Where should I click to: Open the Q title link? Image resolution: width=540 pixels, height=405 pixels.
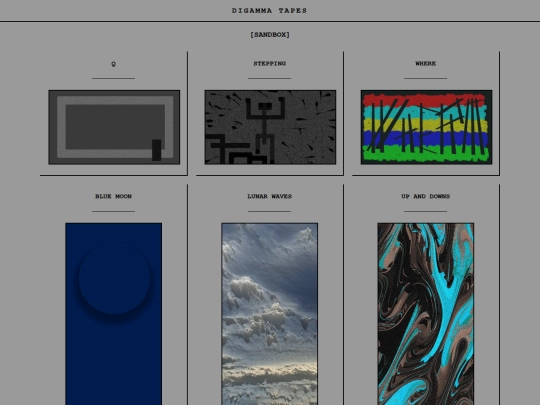113,64
